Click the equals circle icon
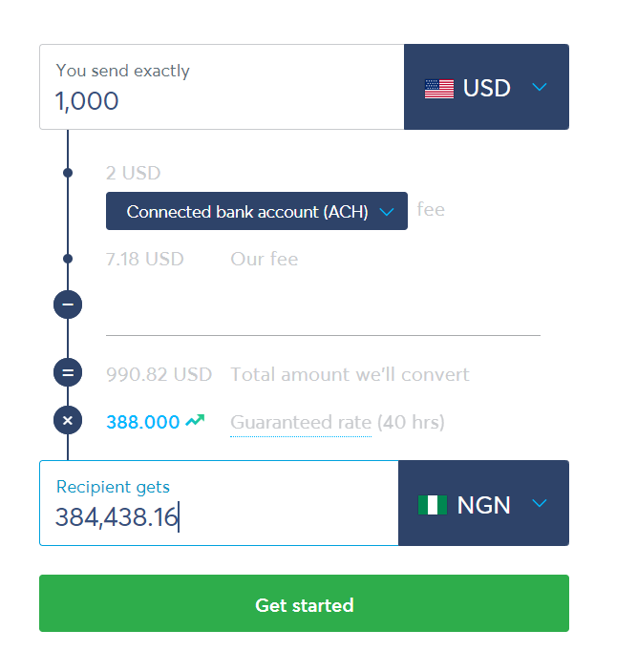Image resolution: width=637 pixels, height=672 pixels. pyautogui.click(x=68, y=373)
